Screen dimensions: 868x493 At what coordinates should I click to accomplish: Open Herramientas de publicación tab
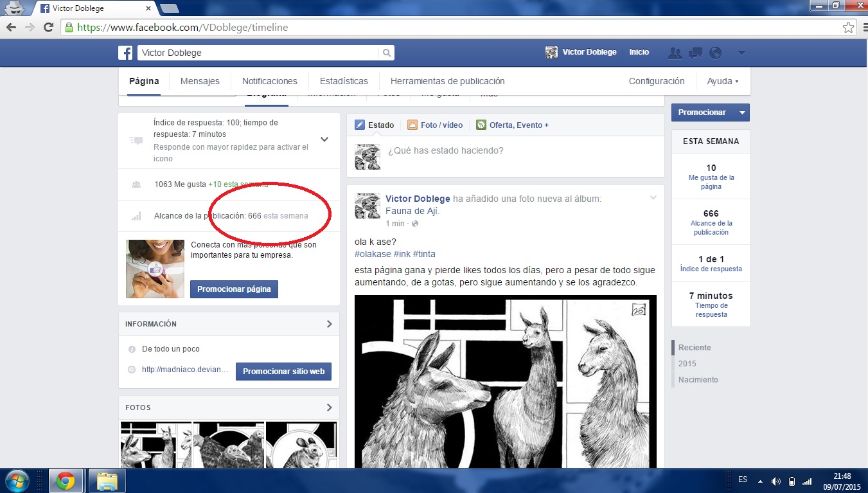448,81
